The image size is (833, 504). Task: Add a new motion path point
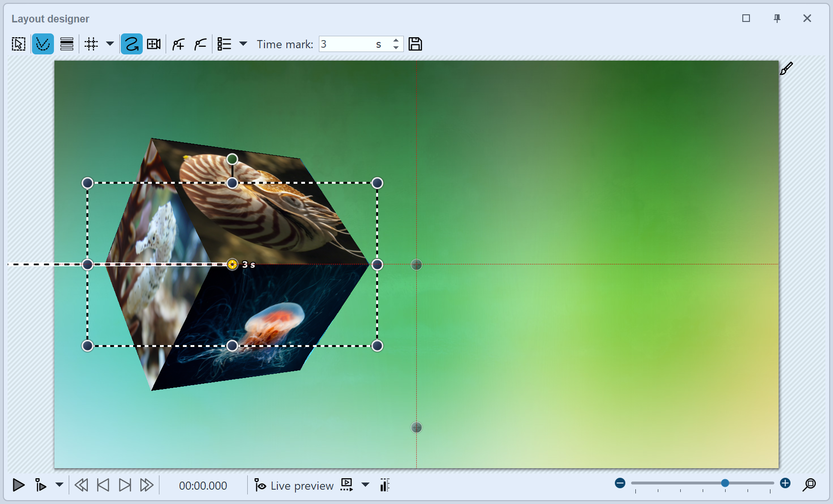(x=178, y=43)
